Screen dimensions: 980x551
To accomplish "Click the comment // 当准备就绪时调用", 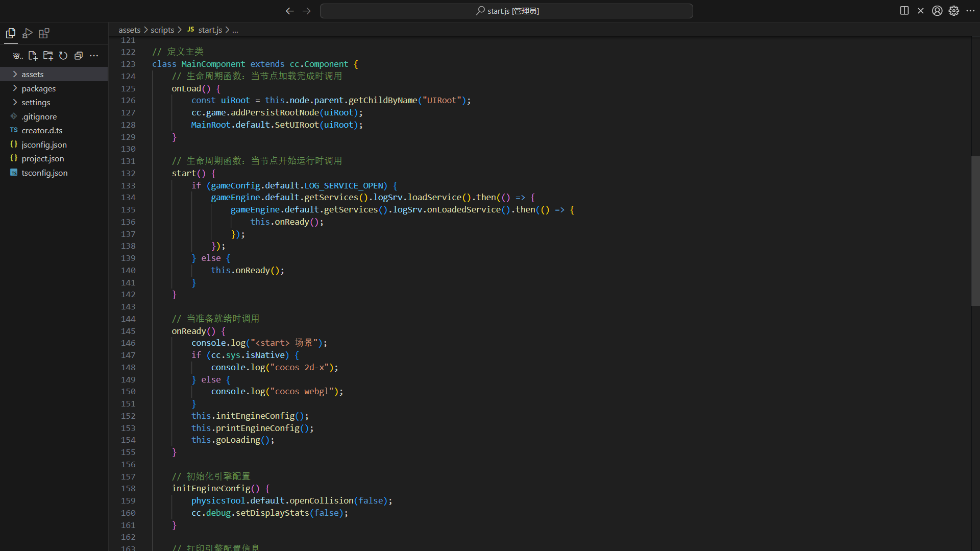I will (215, 319).
